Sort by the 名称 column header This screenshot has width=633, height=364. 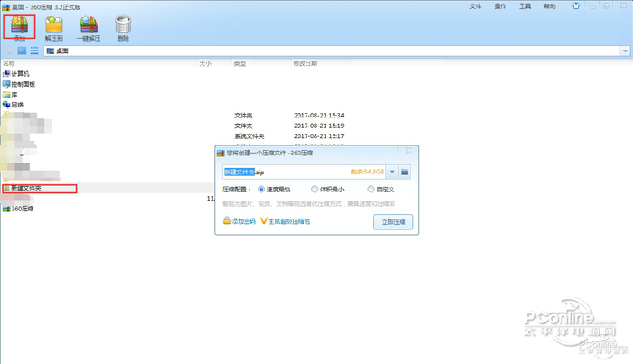[x=9, y=63]
